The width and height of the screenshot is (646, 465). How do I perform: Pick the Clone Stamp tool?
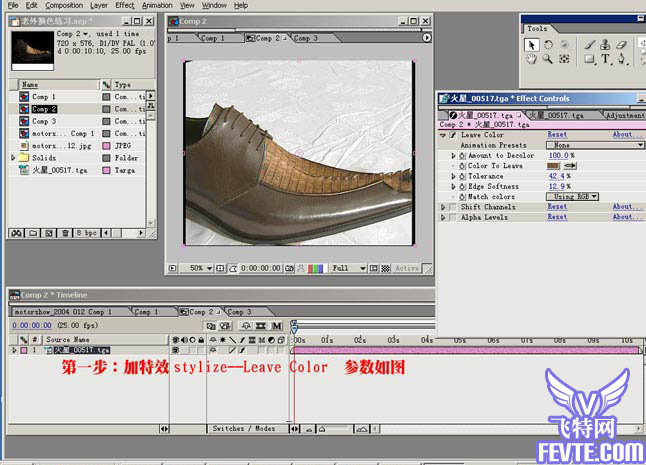pos(605,44)
